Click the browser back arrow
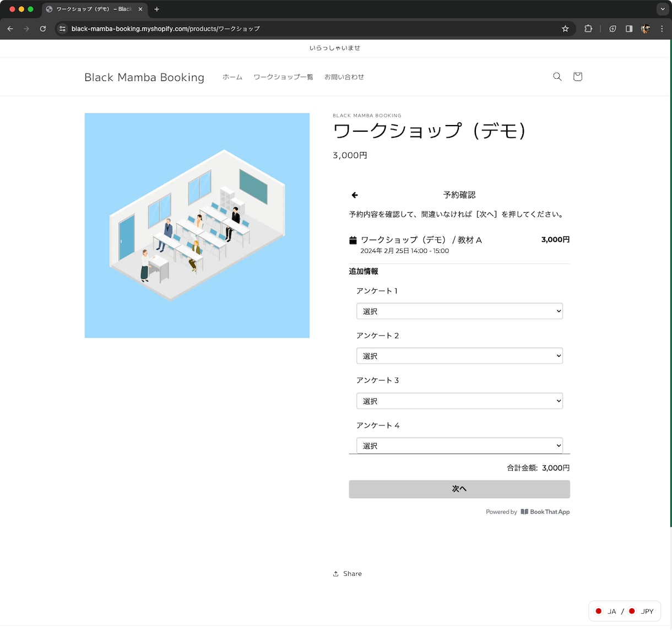The width and height of the screenshot is (672, 632). [10, 29]
